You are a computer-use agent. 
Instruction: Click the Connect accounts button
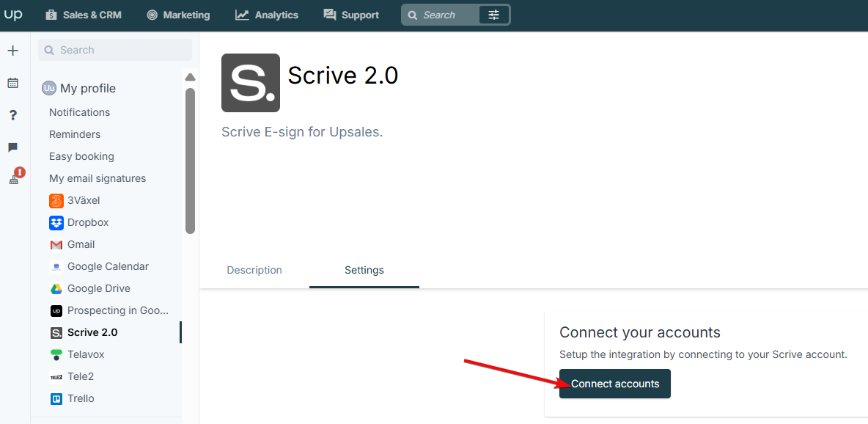(x=614, y=384)
